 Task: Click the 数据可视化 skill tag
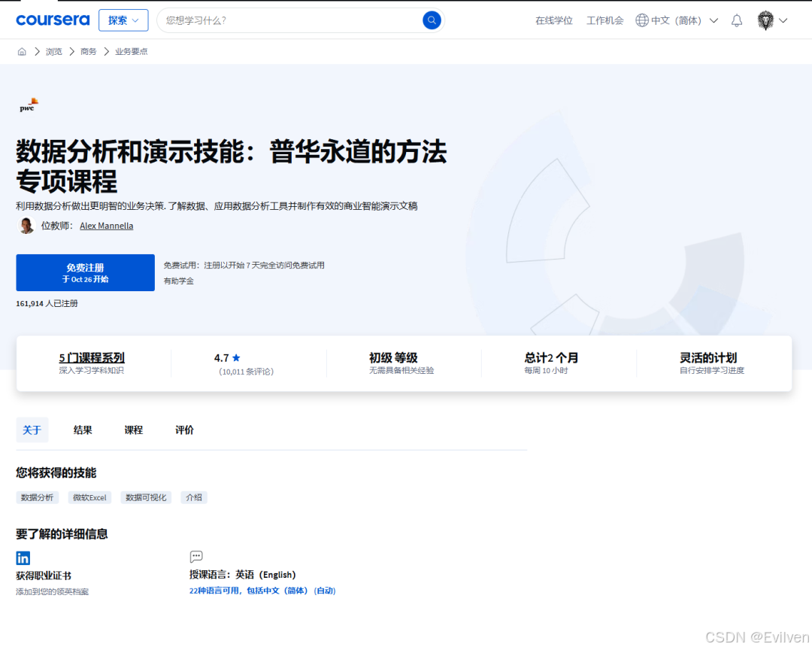click(146, 497)
